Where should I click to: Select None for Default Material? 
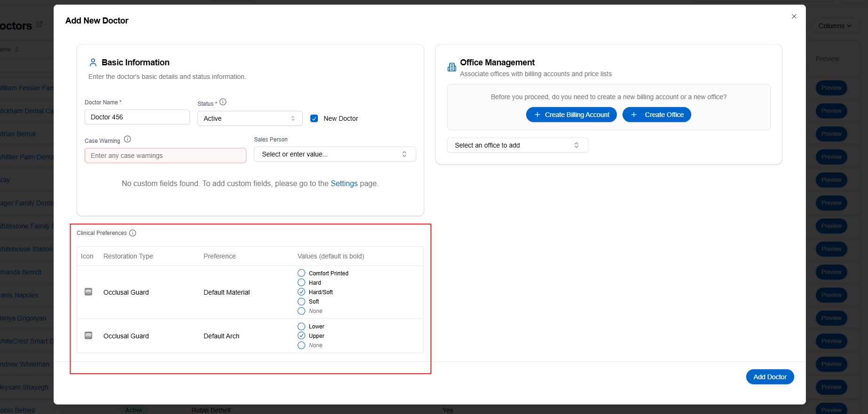[301, 311]
